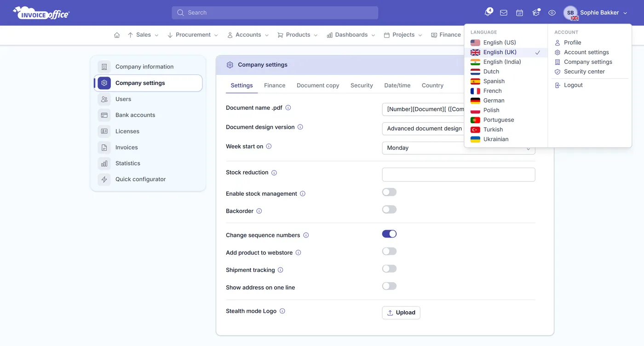644x346 pixels.
Task: Click the Search input field
Action: [x=275, y=13]
